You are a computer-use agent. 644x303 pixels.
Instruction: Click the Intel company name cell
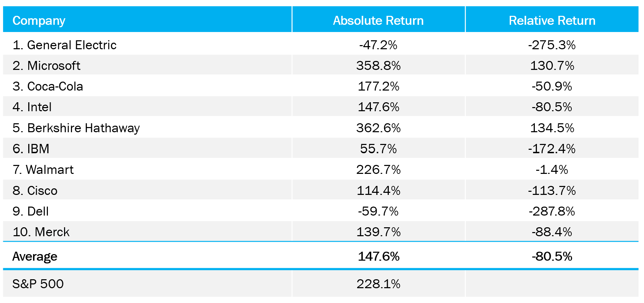pos(32,107)
